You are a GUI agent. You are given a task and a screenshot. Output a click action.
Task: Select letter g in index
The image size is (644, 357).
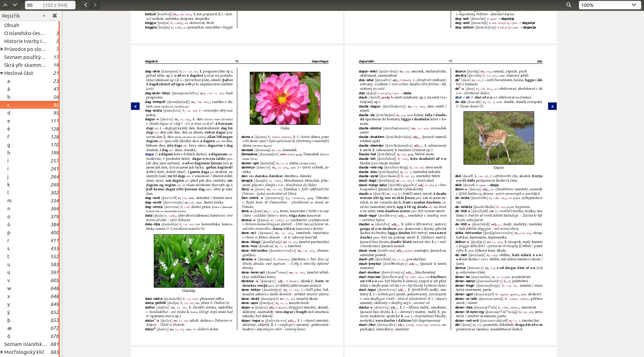[29, 145]
